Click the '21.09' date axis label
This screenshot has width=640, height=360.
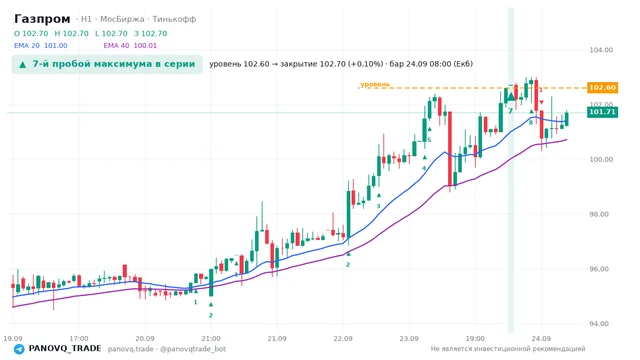click(x=277, y=338)
